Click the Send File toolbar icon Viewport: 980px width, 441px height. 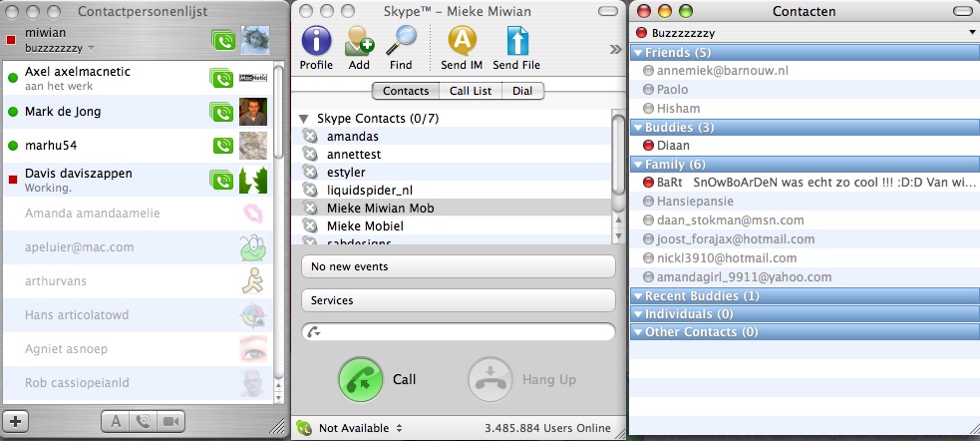tap(516, 48)
